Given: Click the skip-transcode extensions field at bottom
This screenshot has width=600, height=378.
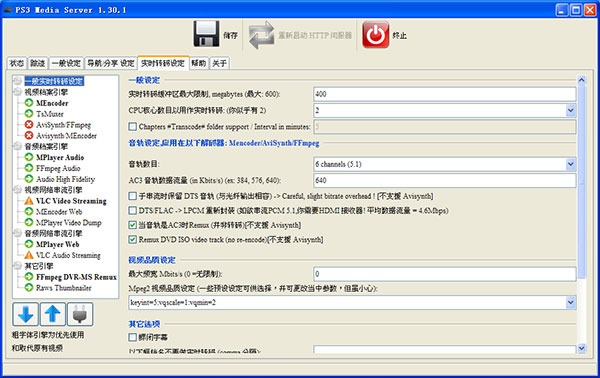Looking at the screenshot, I should (445, 349).
